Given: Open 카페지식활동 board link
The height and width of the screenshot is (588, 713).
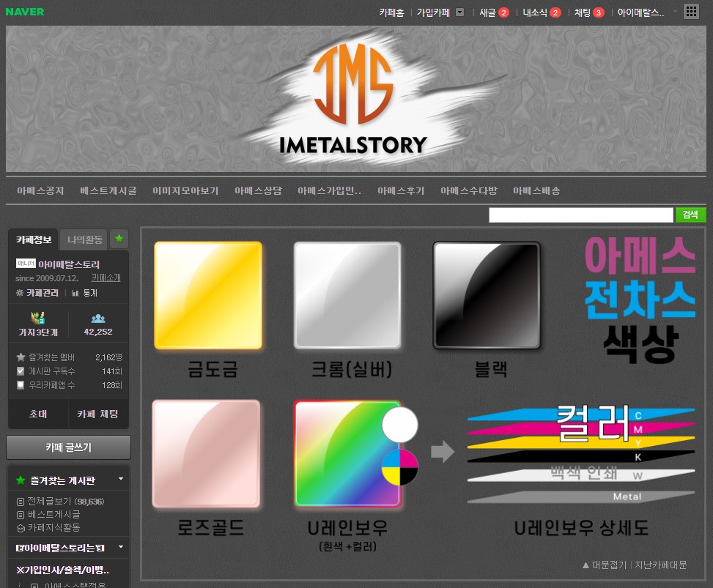Looking at the screenshot, I should pos(54,527).
